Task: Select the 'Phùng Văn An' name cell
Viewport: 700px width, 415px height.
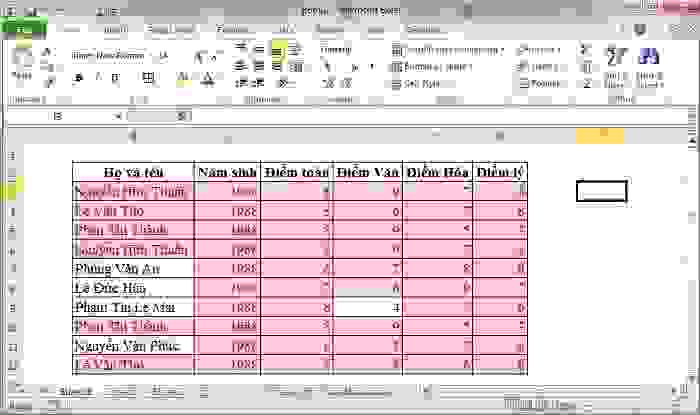Action: tap(133, 269)
